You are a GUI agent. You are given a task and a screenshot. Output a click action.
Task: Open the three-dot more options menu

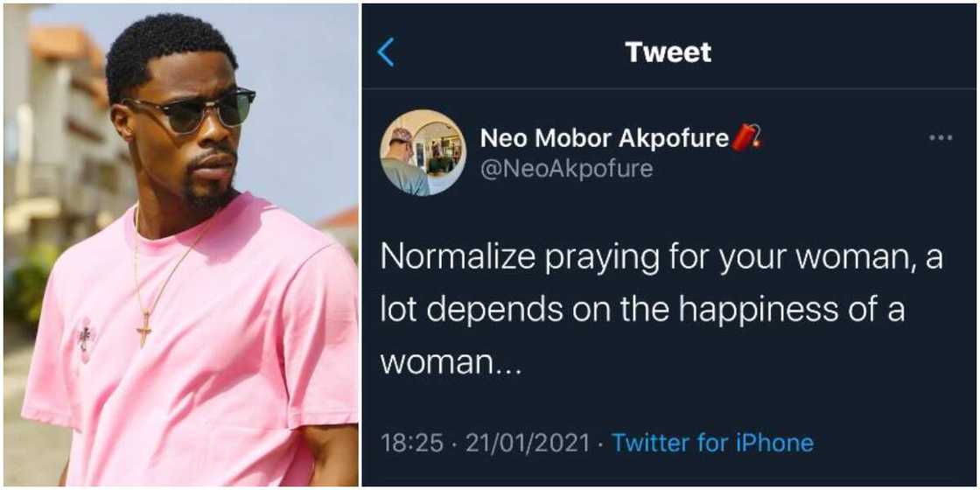coord(941,138)
